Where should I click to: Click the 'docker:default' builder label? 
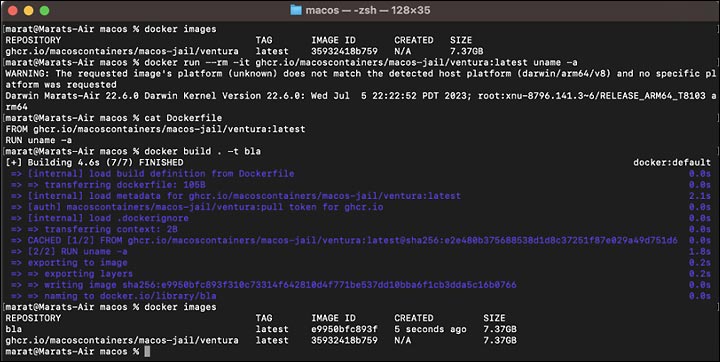[672, 163]
